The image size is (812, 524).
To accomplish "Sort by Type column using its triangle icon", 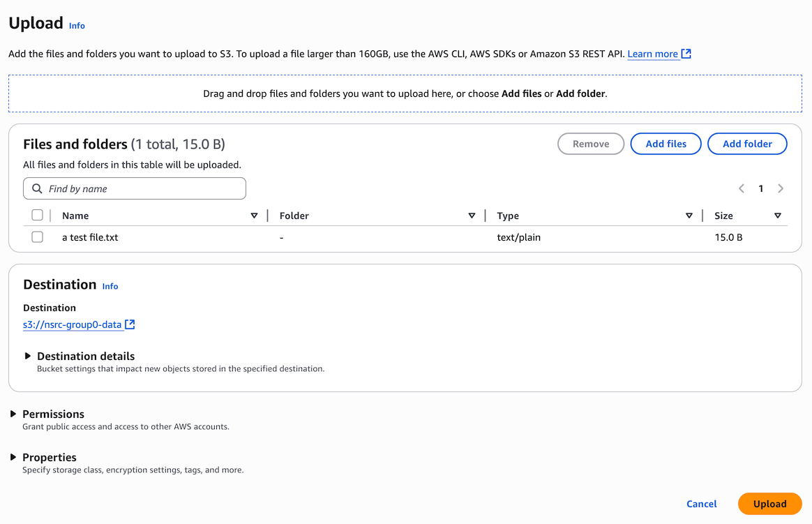I will [x=689, y=216].
